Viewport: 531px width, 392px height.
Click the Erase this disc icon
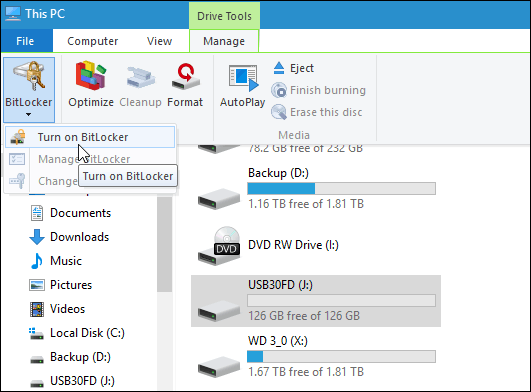279,112
